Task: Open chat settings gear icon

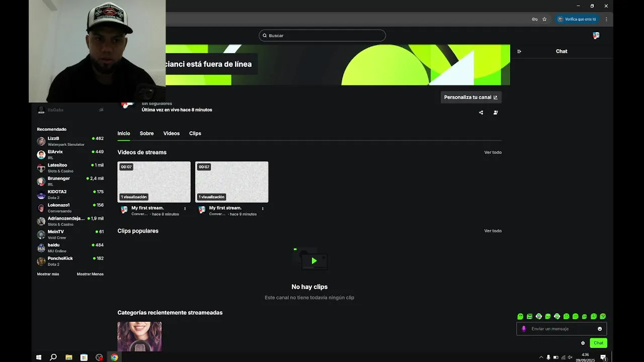Action: [x=583, y=343]
